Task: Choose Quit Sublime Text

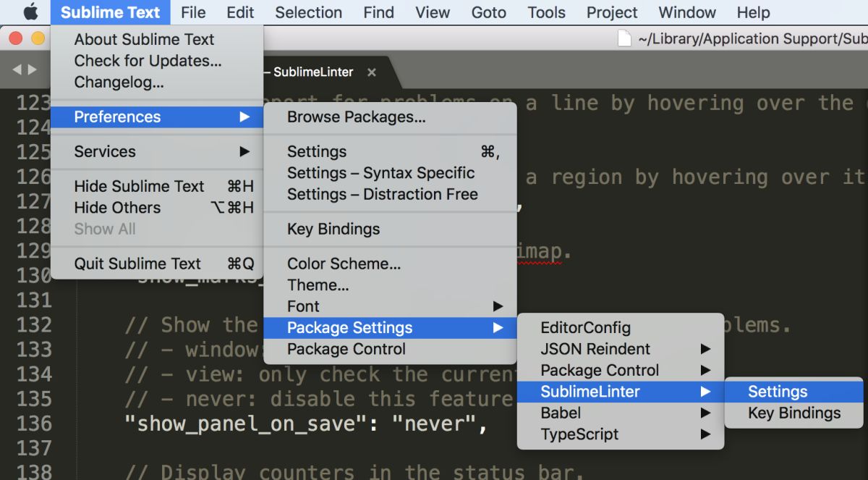Action: pyautogui.click(x=157, y=264)
